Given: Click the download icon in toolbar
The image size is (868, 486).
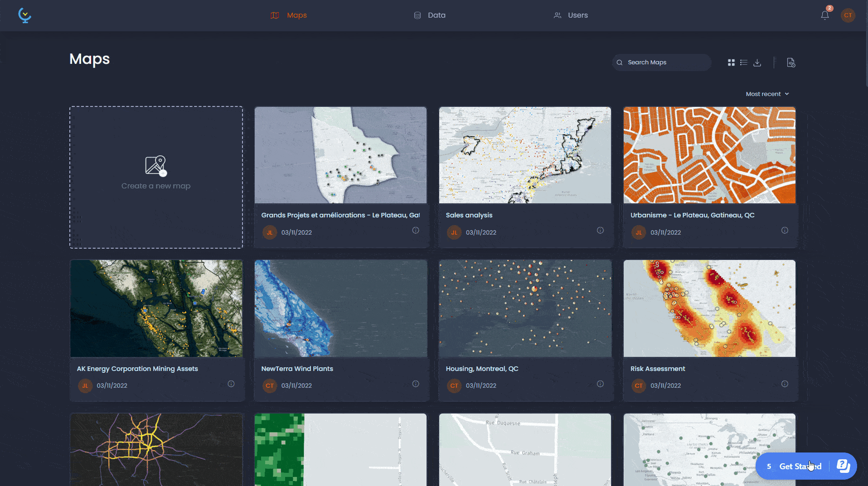Looking at the screenshot, I should click(757, 63).
